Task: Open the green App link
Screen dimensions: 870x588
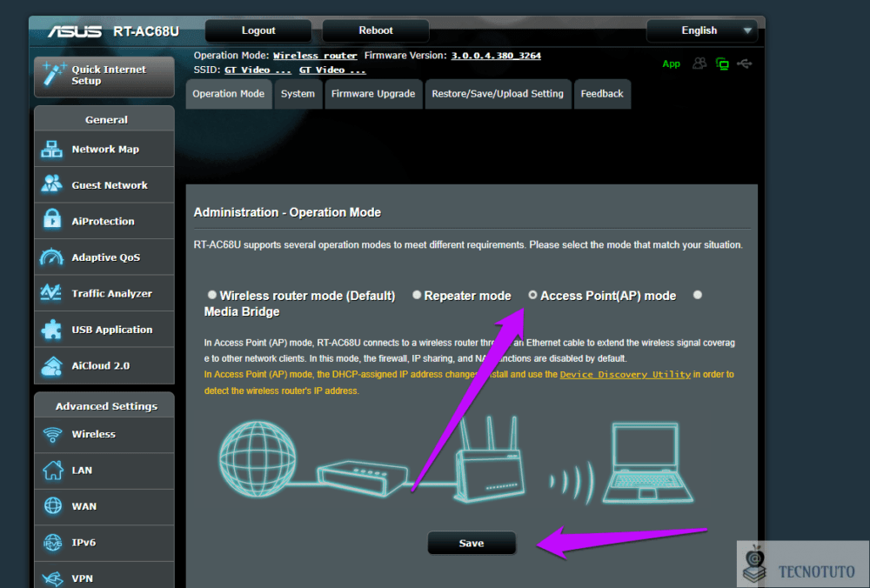Action: tap(671, 63)
